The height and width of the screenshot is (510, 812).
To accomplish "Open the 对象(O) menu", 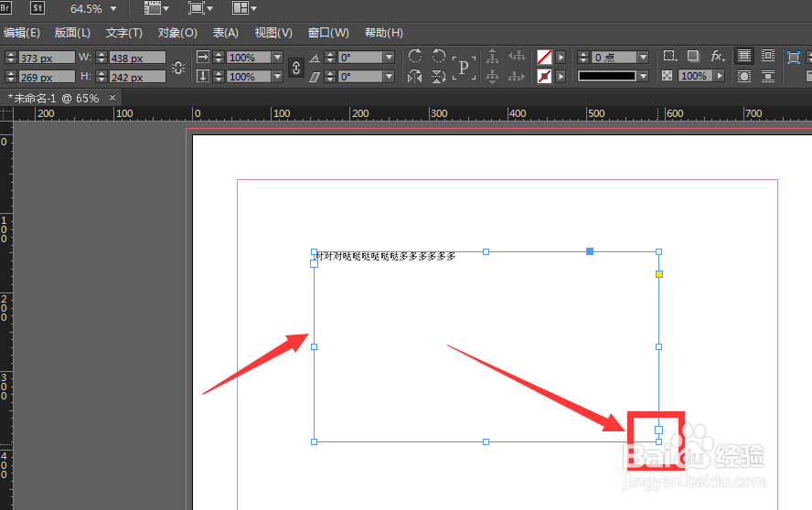I will [x=177, y=33].
